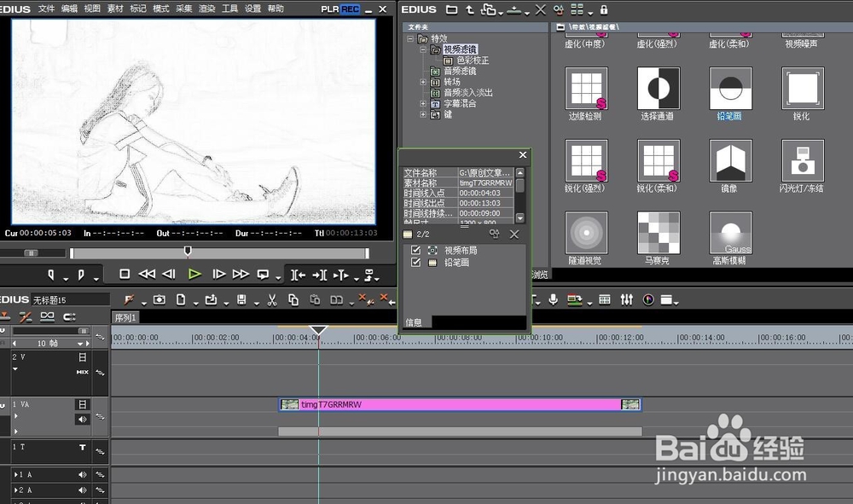The height and width of the screenshot is (504, 853).
Task: Expand the 键 tree folder
Action: click(423, 114)
